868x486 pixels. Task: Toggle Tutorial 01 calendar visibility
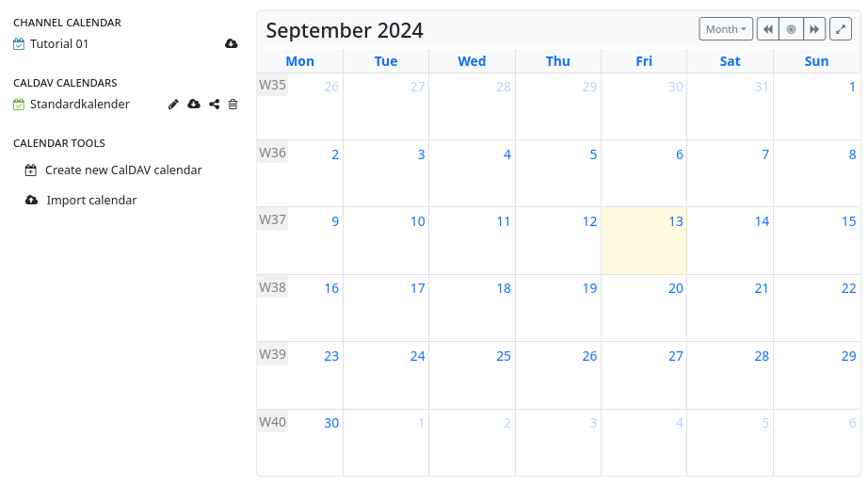pyautogui.click(x=19, y=44)
